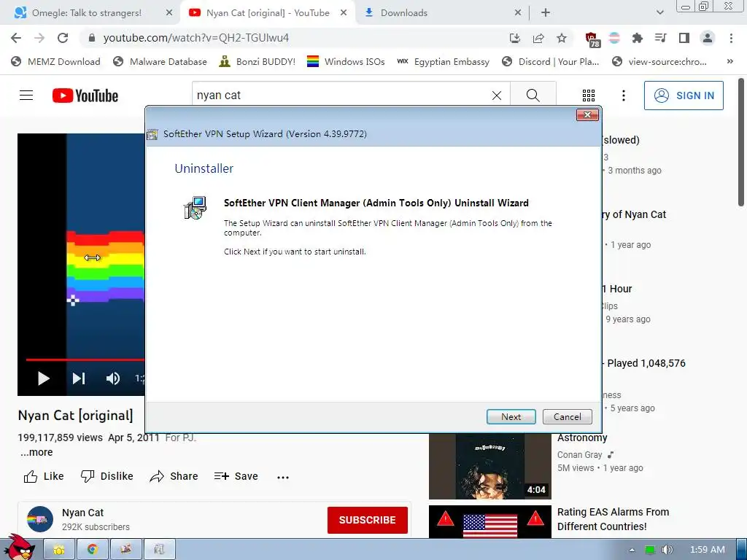
Task: Go forward in browser history
Action: point(39,38)
